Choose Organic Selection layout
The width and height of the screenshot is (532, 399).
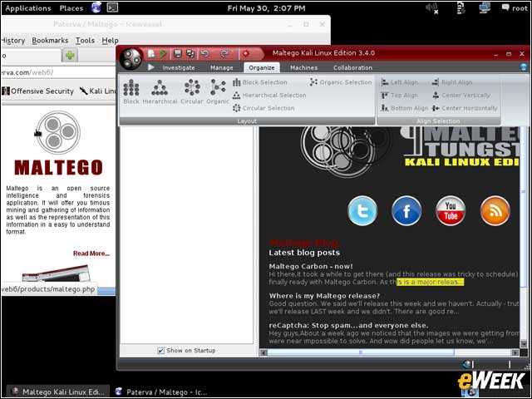(341, 82)
